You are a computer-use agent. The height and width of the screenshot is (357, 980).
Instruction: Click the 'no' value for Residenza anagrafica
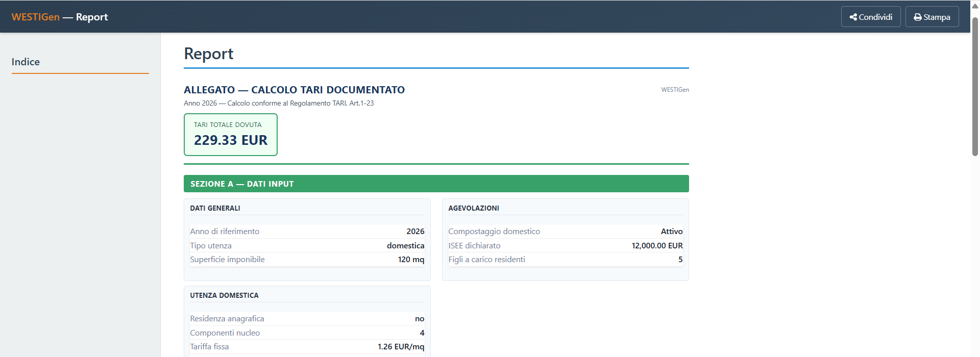[420, 319]
